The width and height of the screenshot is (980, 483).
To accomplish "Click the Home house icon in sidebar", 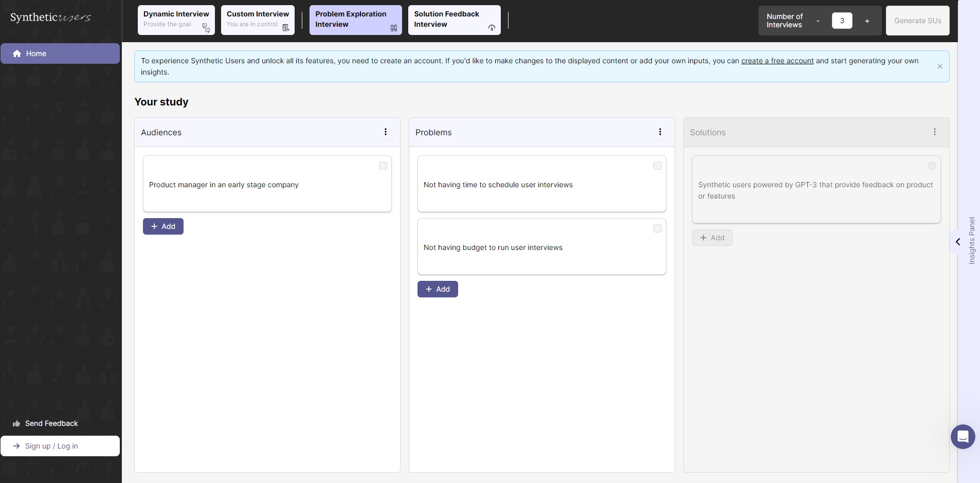I will point(17,53).
